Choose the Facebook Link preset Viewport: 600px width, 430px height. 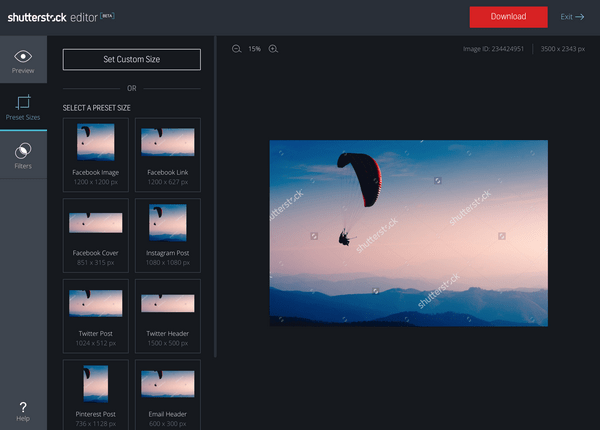[x=168, y=153]
